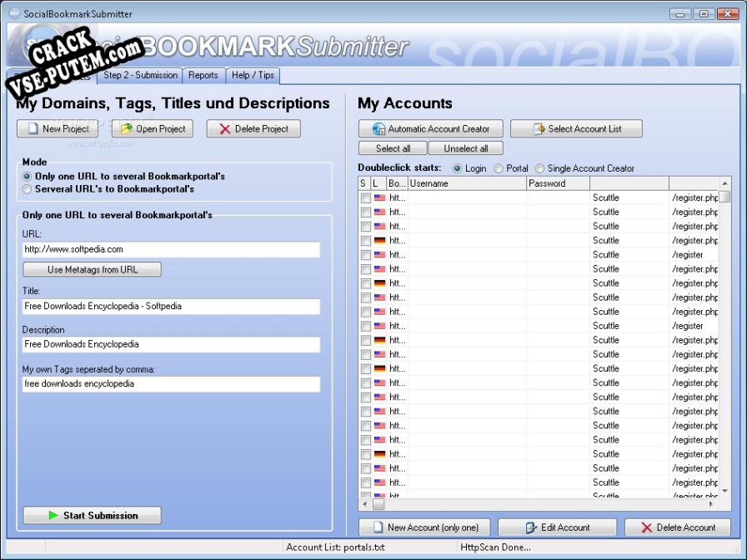Image resolution: width=747 pixels, height=560 pixels.
Task: Click the pencil icon on Edit Account
Action: pyautogui.click(x=531, y=527)
